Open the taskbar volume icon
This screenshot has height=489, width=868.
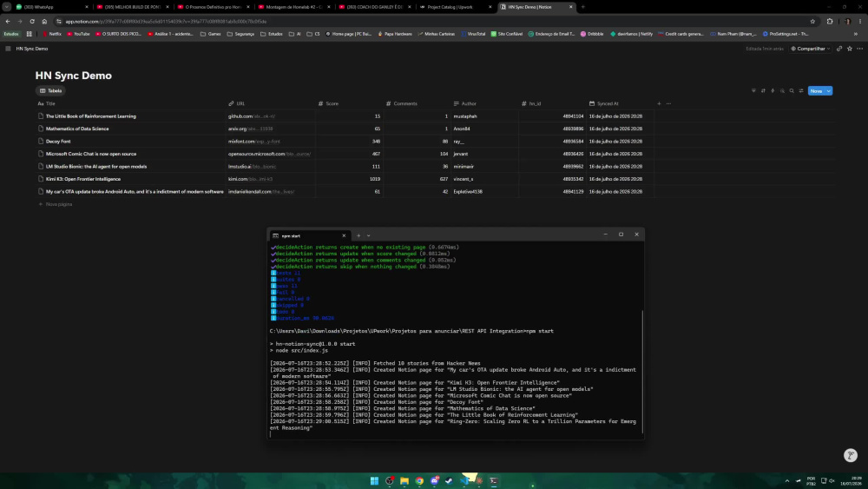point(832,480)
